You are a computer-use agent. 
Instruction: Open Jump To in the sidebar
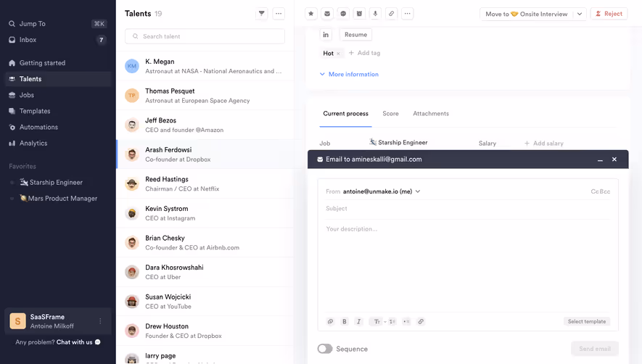click(57, 24)
